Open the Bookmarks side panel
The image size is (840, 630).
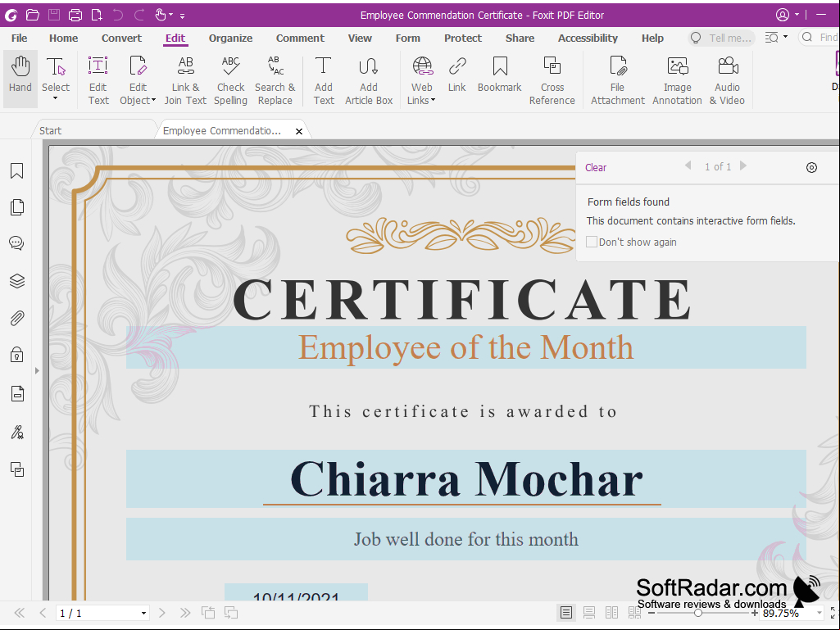pos(17,171)
